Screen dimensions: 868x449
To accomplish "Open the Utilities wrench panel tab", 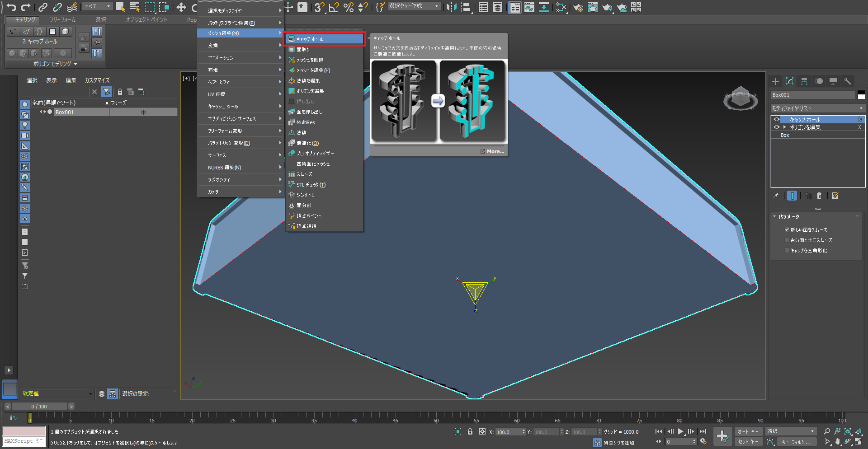I will (x=847, y=81).
